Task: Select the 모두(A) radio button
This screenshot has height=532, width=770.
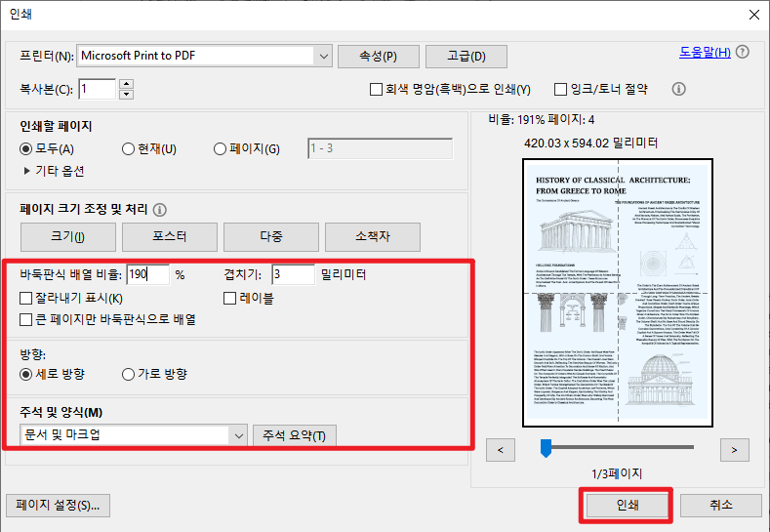Action: click(25, 148)
